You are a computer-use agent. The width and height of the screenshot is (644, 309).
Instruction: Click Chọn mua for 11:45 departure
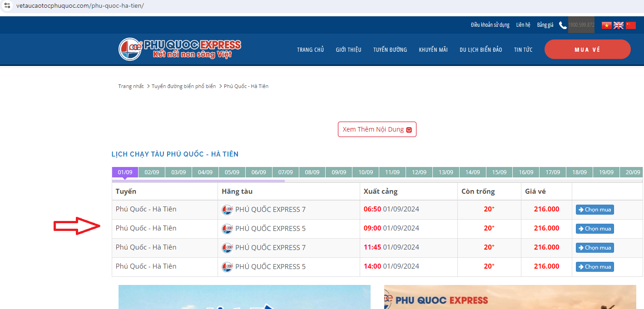click(595, 248)
